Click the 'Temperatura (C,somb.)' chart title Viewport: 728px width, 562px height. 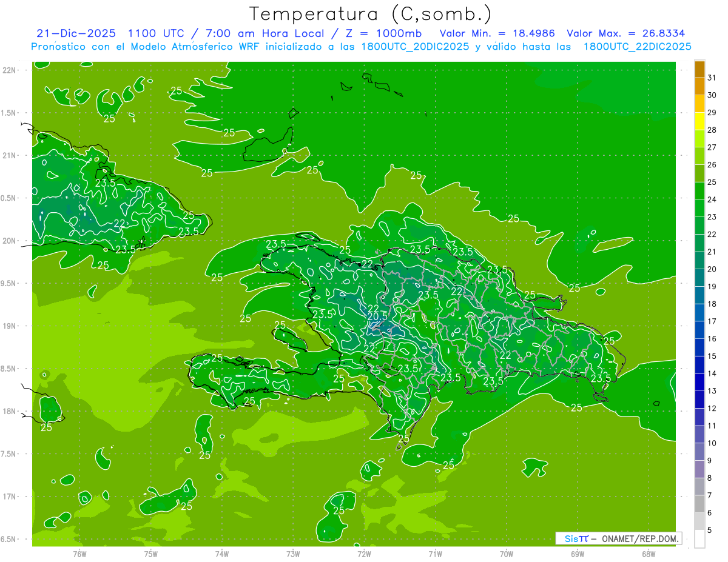[370, 13]
